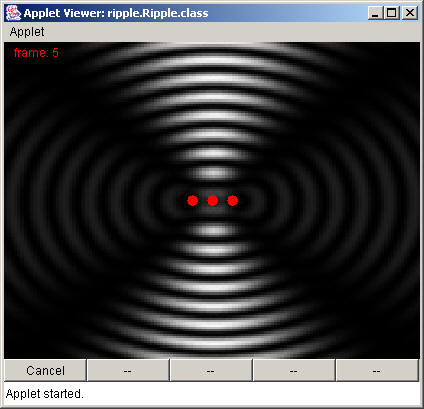Click the second "--" button after Cancel

(x=211, y=370)
